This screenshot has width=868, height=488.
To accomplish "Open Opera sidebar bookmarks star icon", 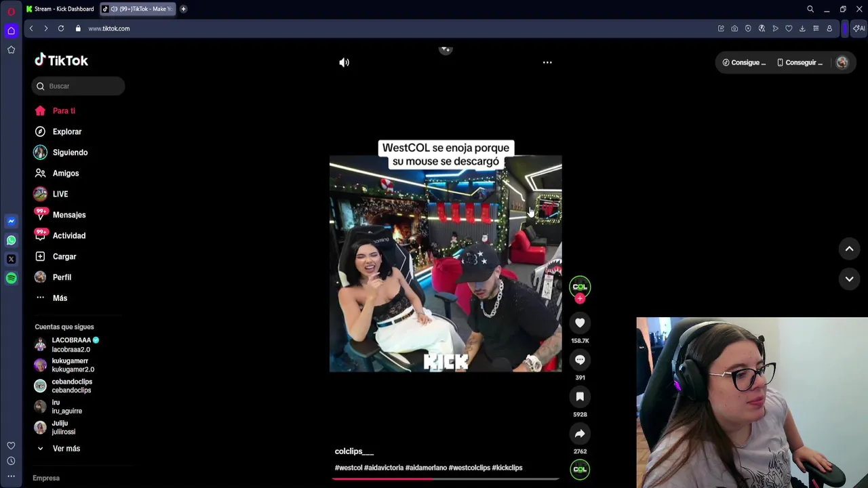I will pos(11,49).
